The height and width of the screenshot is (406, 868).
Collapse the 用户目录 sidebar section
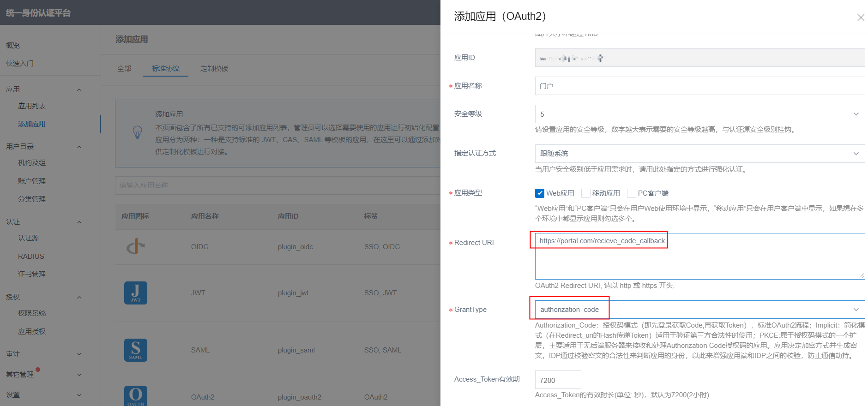[x=79, y=147]
